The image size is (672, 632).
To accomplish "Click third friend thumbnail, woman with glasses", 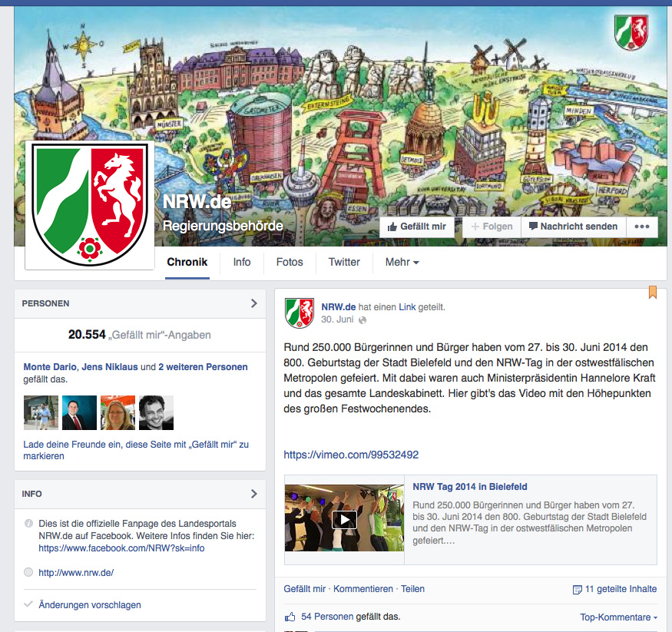I will pyautogui.click(x=118, y=412).
